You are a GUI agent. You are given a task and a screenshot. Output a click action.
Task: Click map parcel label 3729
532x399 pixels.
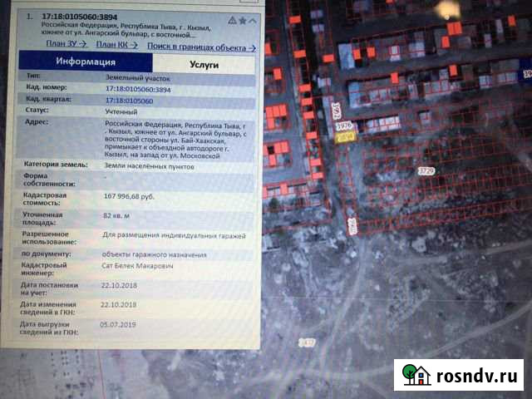point(426,171)
